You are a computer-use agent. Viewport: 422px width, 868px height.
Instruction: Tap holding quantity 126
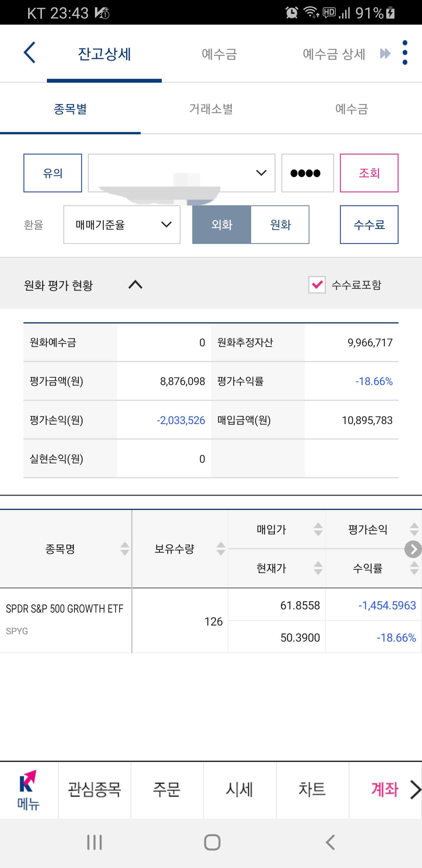point(214,621)
